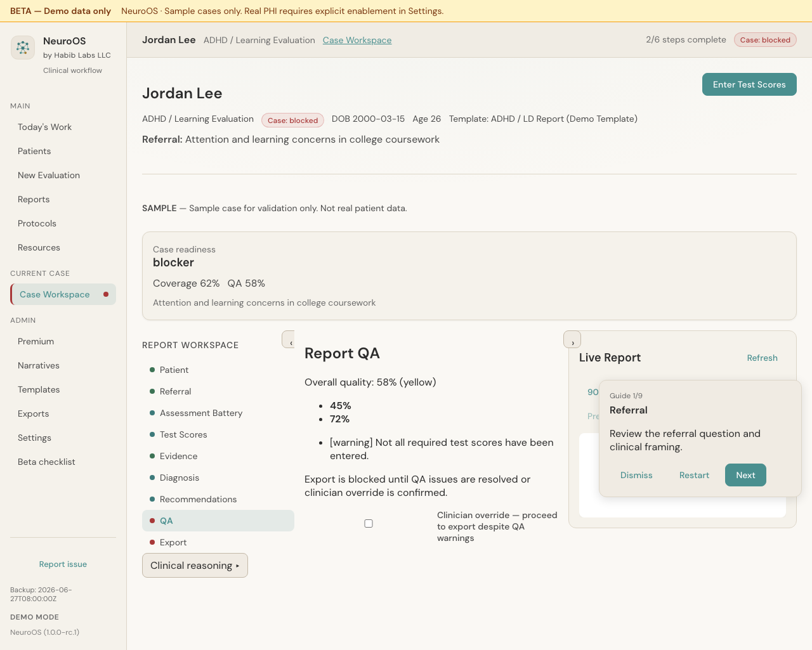This screenshot has height=650, width=812.
Task: Click the top-bar 'Case: blocked' badge
Action: tap(765, 40)
